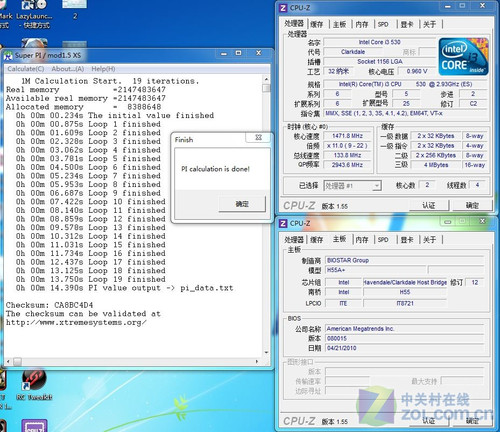Maximize the Super PI window
500x432 pixels.
pyautogui.click(x=238, y=53)
